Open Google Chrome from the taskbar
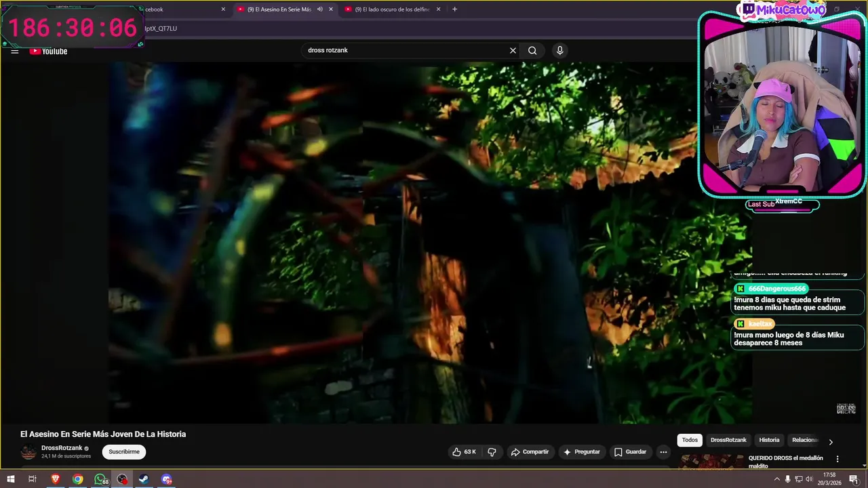The height and width of the screenshot is (488, 868). tap(78, 479)
